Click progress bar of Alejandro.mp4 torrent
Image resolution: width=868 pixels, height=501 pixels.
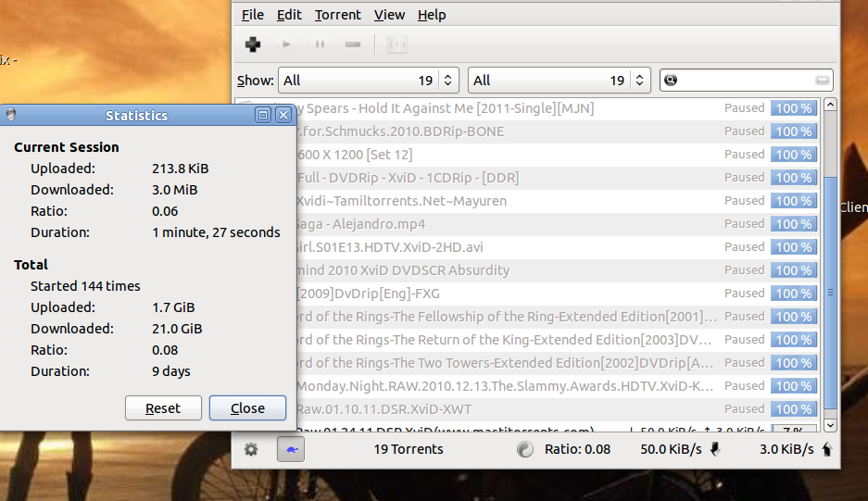pos(794,224)
